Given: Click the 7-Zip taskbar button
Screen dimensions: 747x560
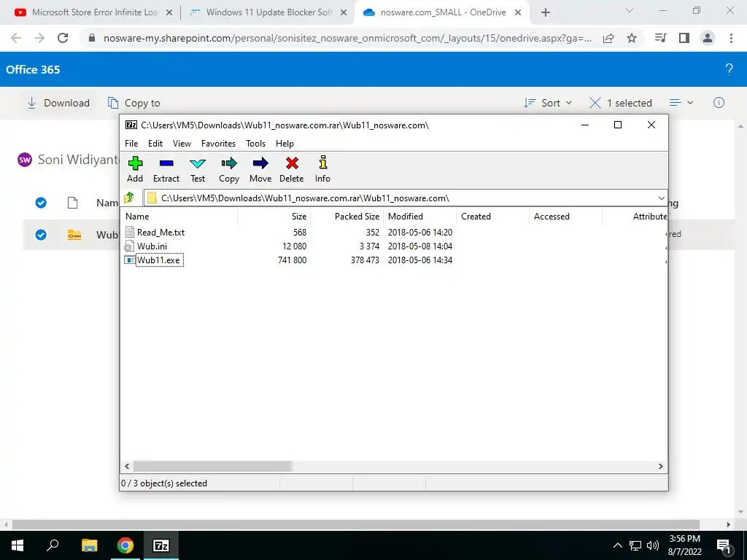Looking at the screenshot, I should tap(161, 545).
